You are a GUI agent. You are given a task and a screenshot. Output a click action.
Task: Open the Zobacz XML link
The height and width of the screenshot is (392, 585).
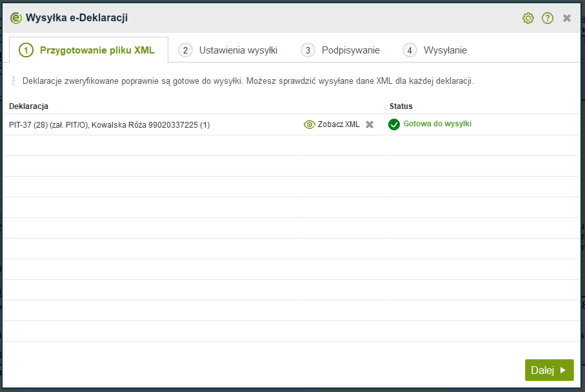339,124
